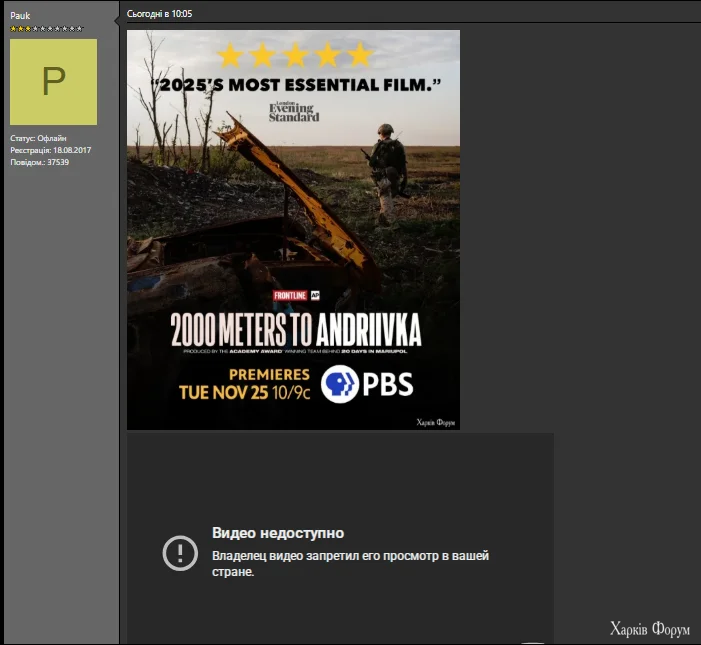This screenshot has height=645, width=701.
Task: Click the Evening Standard logo on poster
Action: 293,111
